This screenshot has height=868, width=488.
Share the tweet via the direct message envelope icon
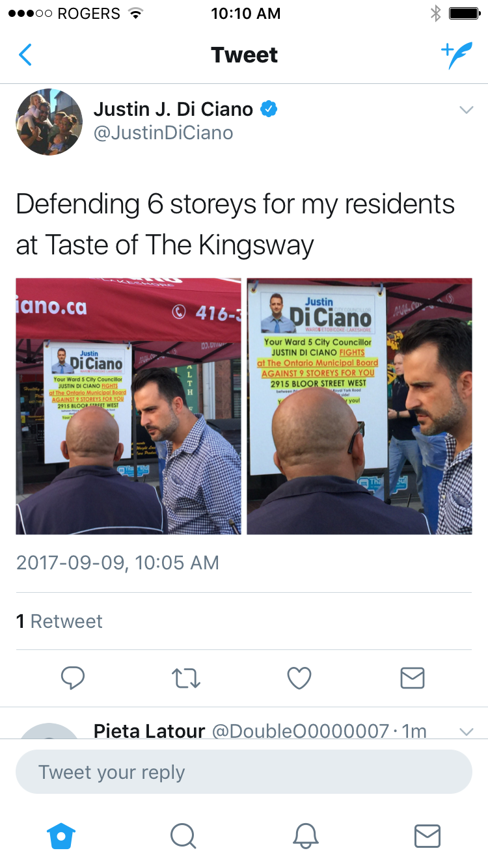click(x=413, y=678)
